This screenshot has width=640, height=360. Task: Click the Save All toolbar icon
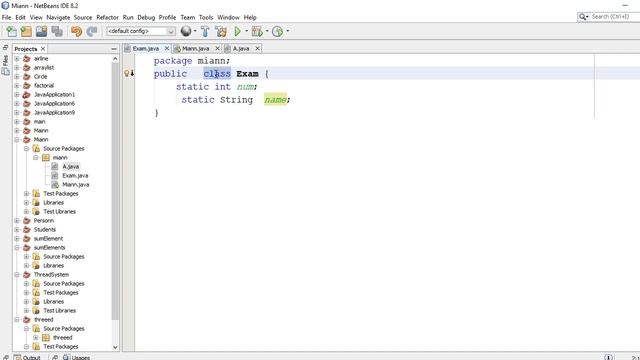(57, 31)
